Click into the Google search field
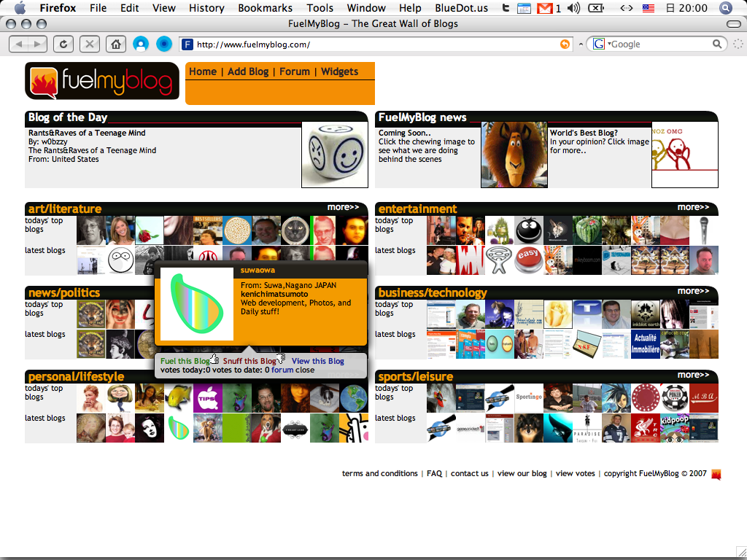 (x=660, y=44)
